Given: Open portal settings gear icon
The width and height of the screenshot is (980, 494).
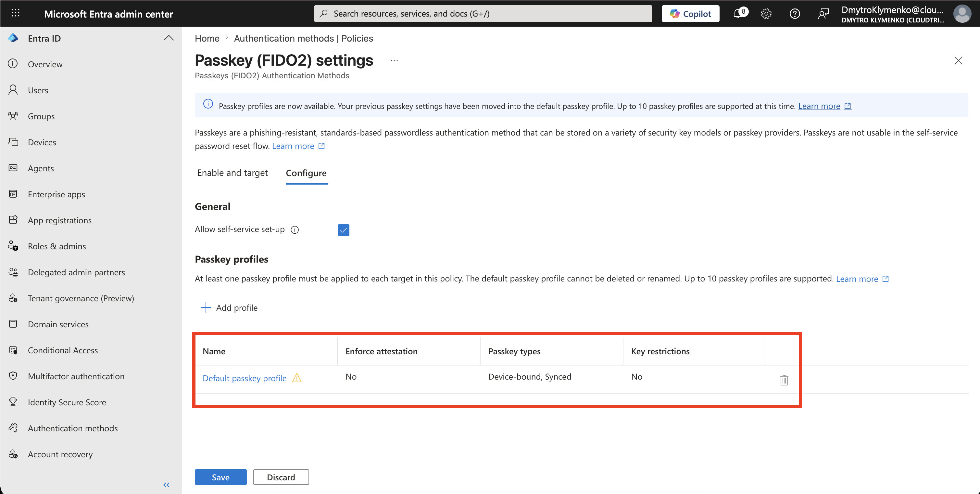Looking at the screenshot, I should [x=766, y=14].
